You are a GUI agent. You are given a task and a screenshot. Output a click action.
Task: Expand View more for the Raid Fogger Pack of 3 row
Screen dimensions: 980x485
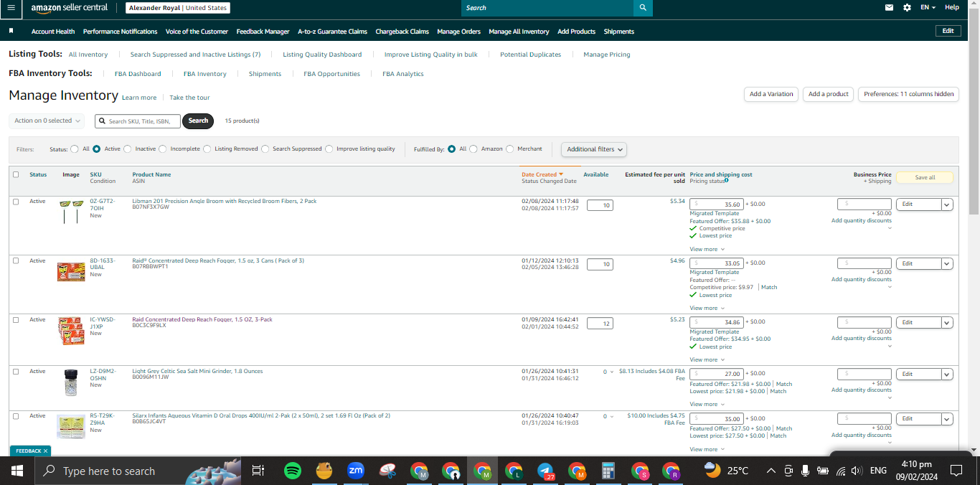[707, 308]
